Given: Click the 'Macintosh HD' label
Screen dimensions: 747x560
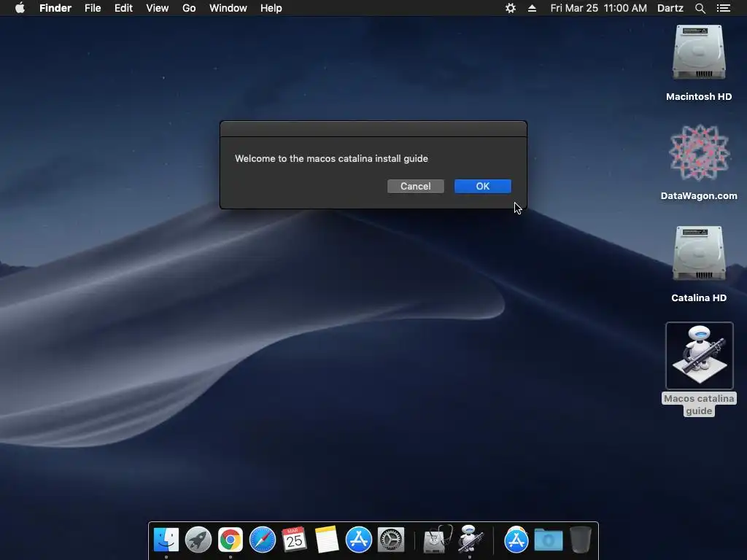Looking at the screenshot, I should pyautogui.click(x=699, y=97).
